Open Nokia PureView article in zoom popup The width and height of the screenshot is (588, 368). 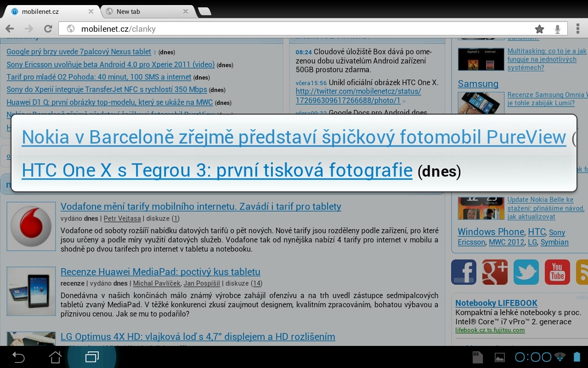click(x=294, y=137)
